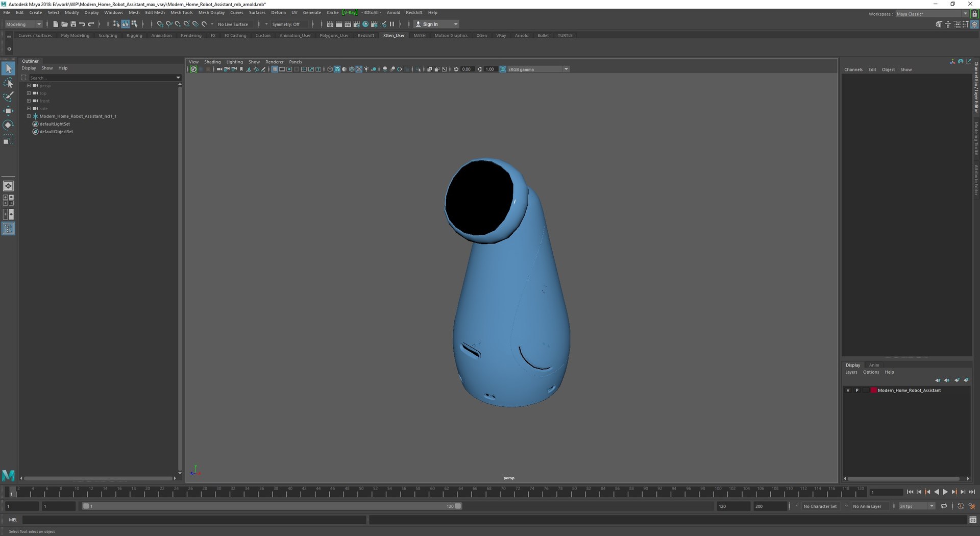Open the Mesh Tools menu
This screenshot has height=536, width=980.
[x=182, y=12]
